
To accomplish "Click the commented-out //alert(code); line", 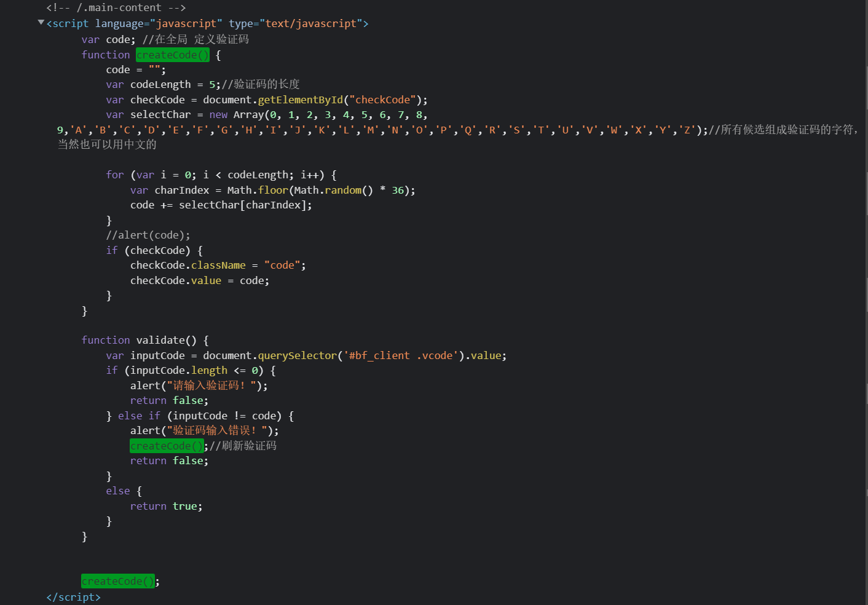I will pyautogui.click(x=148, y=235).
